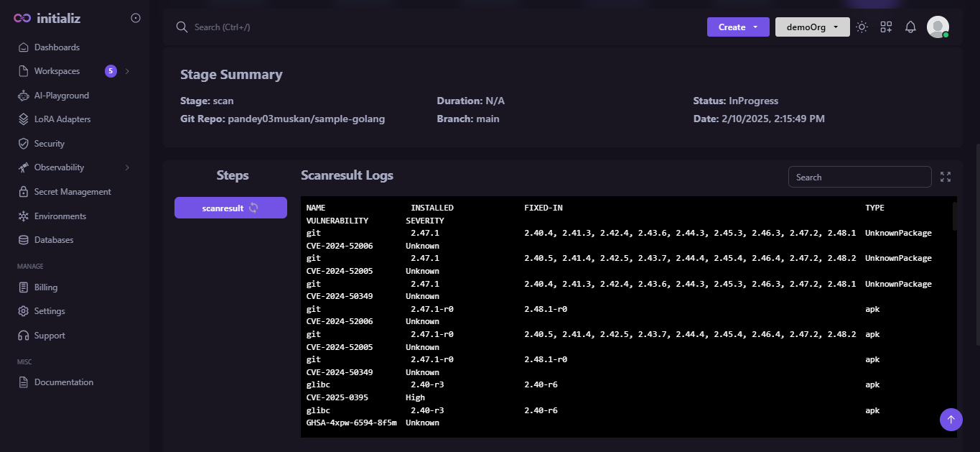
Task: Click the Documentation page icon
Action: [22, 382]
